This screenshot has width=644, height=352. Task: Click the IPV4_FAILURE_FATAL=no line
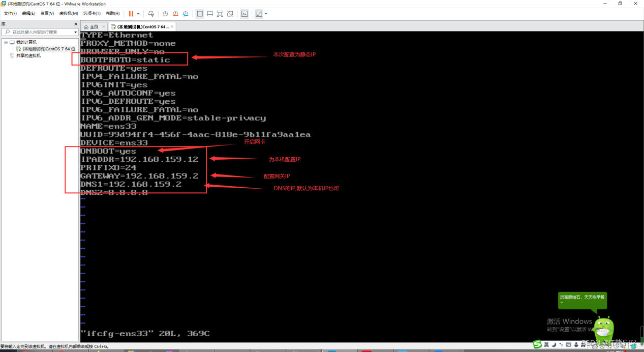[x=139, y=76]
